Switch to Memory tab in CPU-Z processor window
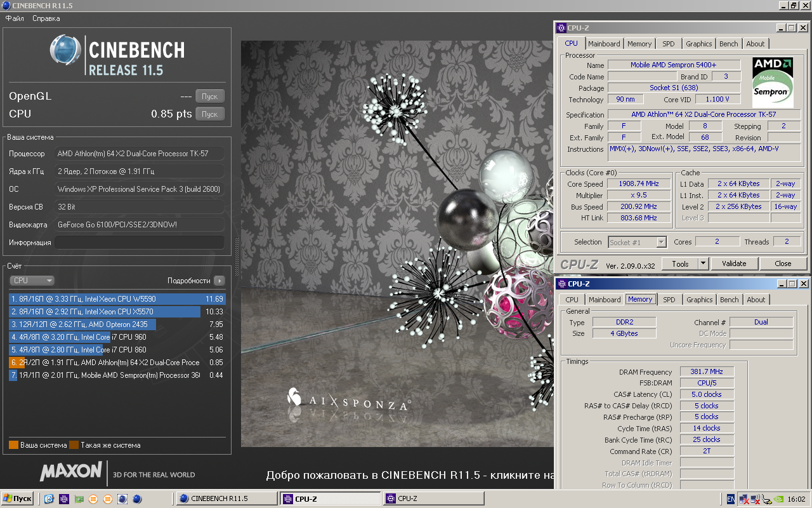This screenshot has width=812, height=508. [x=639, y=44]
